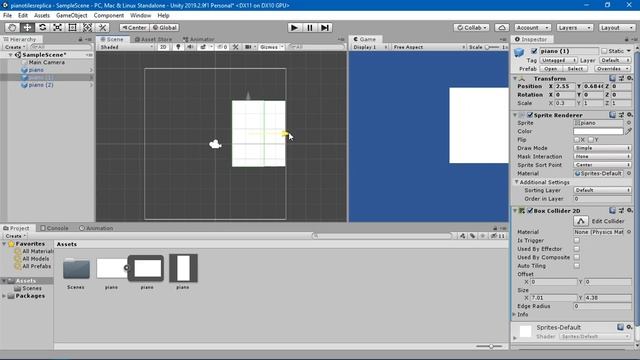Open Box Collider 2D settings gear

pos(630,211)
